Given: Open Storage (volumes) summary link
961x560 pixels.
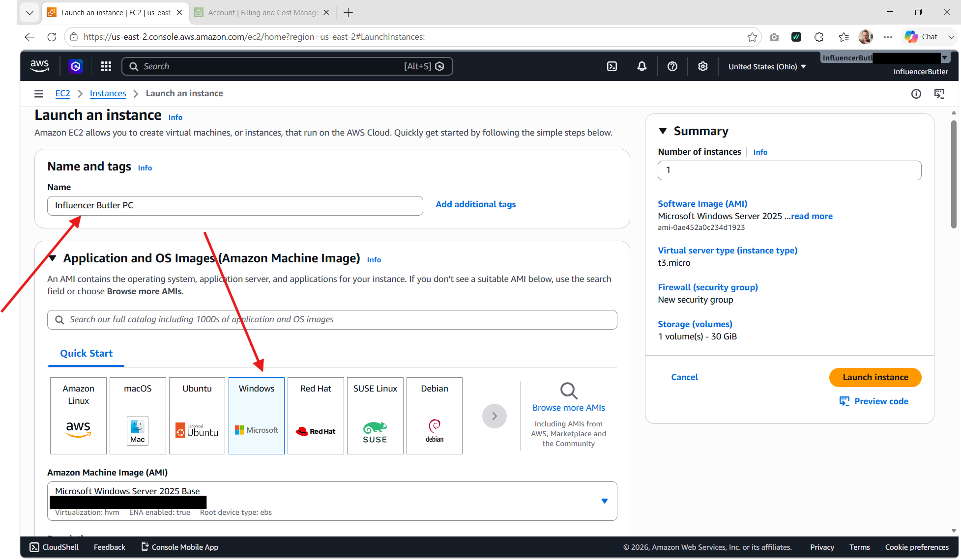Looking at the screenshot, I should pyautogui.click(x=695, y=324).
